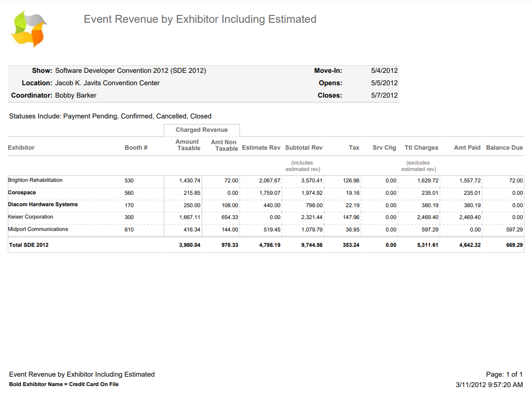Click the show name Software Developer Convention 2012
532x396 pixels.
pos(130,71)
